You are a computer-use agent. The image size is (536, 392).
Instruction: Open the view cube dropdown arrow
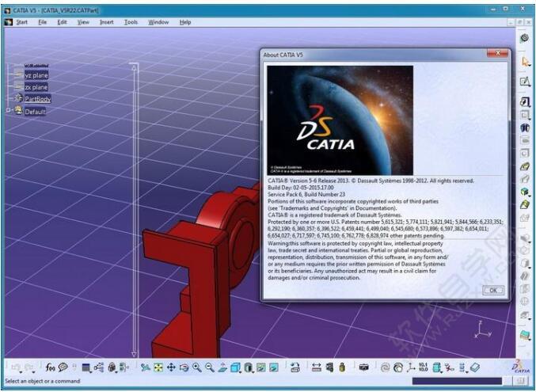(241, 371)
